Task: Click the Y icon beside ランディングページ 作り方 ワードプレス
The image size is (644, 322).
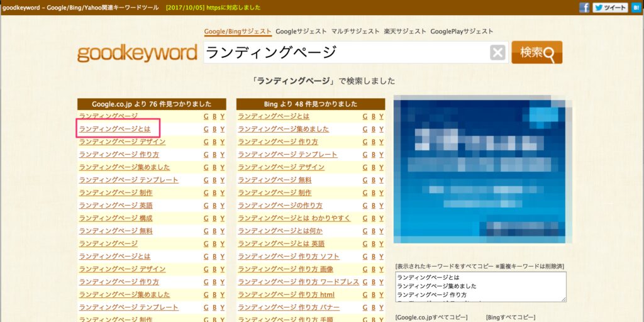Action: (381, 282)
